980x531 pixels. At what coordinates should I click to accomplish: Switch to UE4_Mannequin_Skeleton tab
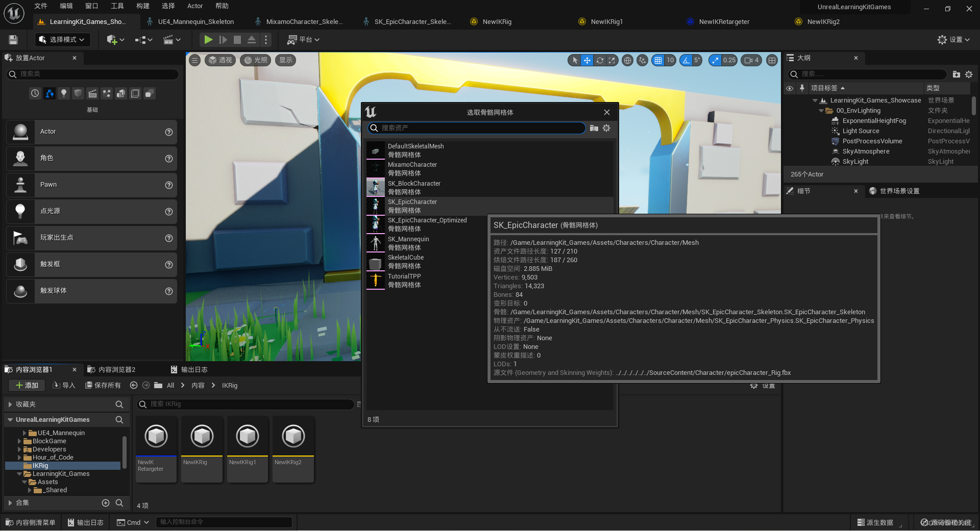[195, 21]
